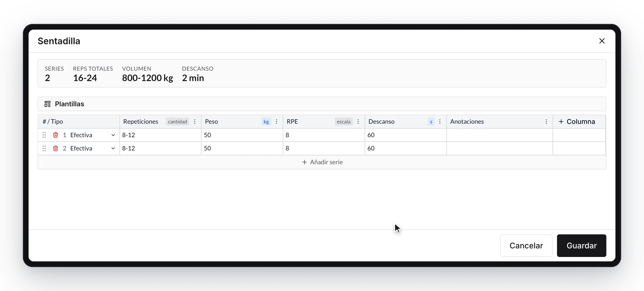Click the REPS TOTALES value 16-24
644x291 pixels.
click(x=85, y=78)
